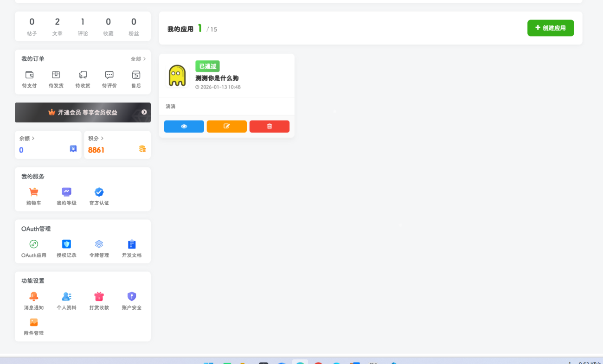The image size is (603, 364).
Task: Open OAuth应用 in OAuth management
Action: pyautogui.click(x=34, y=249)
